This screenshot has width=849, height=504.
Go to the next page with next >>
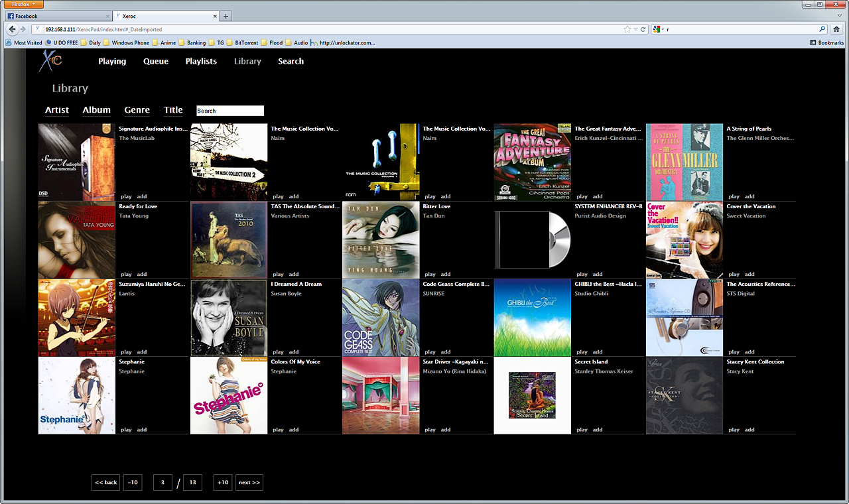(249, 482)
